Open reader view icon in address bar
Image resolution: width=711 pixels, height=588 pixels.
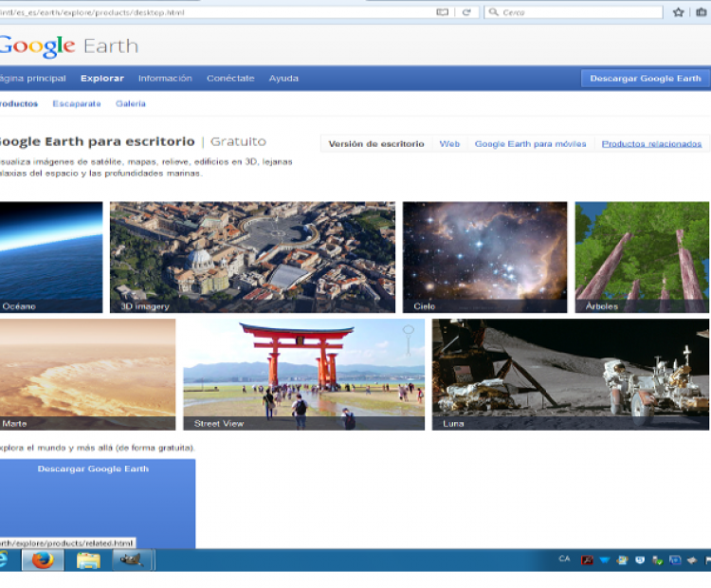[x=442, y=12]
